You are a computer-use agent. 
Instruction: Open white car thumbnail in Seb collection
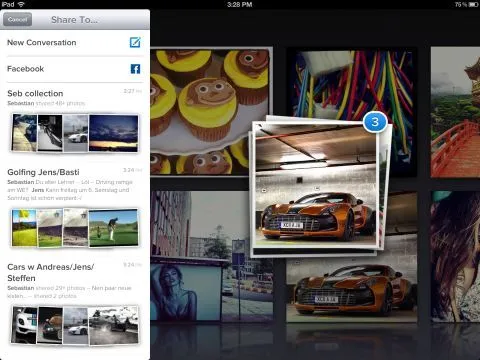pos(76,133)
